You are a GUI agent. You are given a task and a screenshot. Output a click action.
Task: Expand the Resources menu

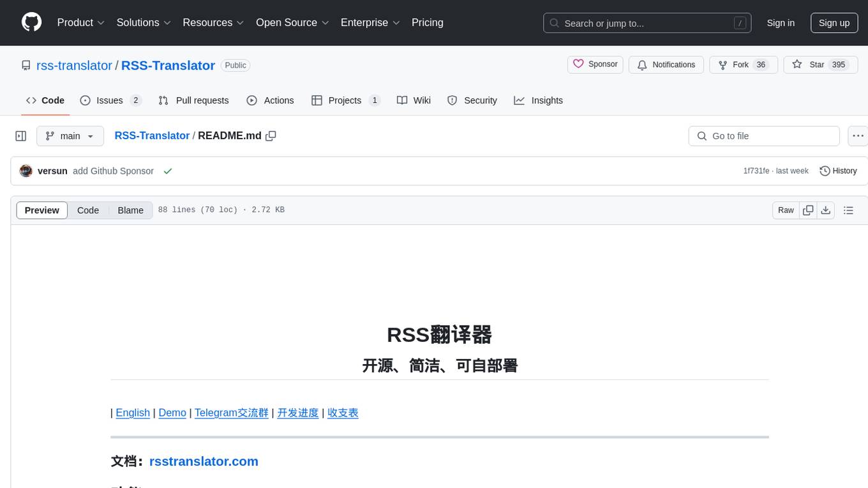coord(213,22)
